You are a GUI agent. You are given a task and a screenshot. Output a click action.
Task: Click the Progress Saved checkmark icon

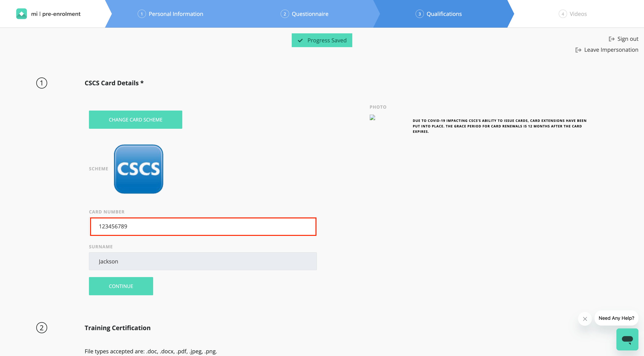(x=300, y=40)
